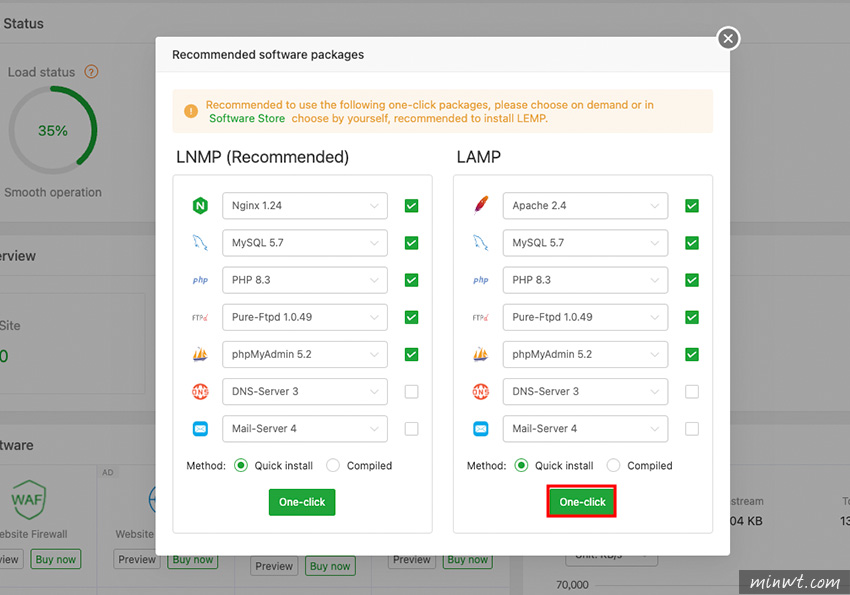Uncheck Pure-Ftpd 1.0.49 checkbox in LAMP
The width and height of the screenshot is (850, 595).
692,318
